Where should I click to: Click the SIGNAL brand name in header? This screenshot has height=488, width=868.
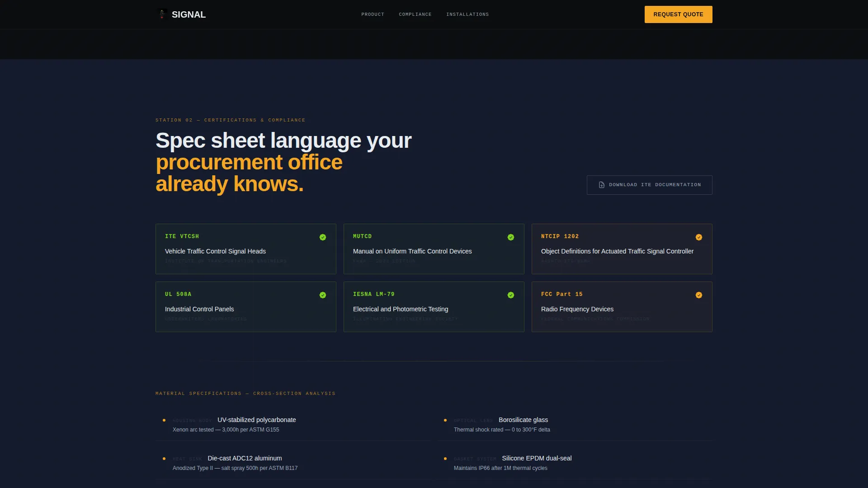pos(189,14)
